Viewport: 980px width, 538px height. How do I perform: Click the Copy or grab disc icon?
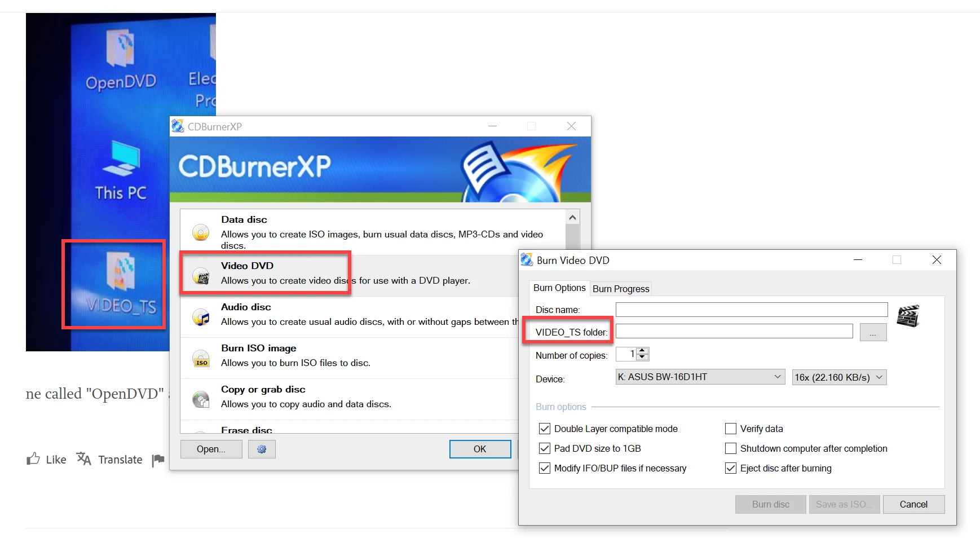pyautogui.click(x=201, y=399)
